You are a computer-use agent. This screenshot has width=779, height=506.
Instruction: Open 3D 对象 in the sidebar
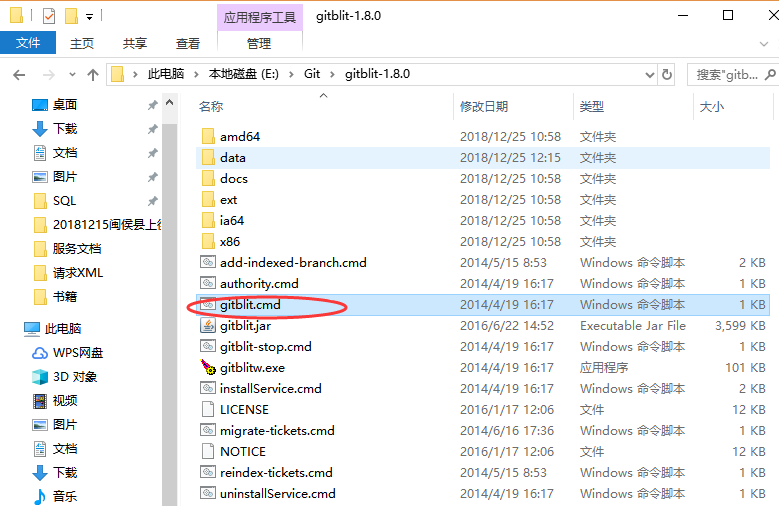tap(65, 377)
